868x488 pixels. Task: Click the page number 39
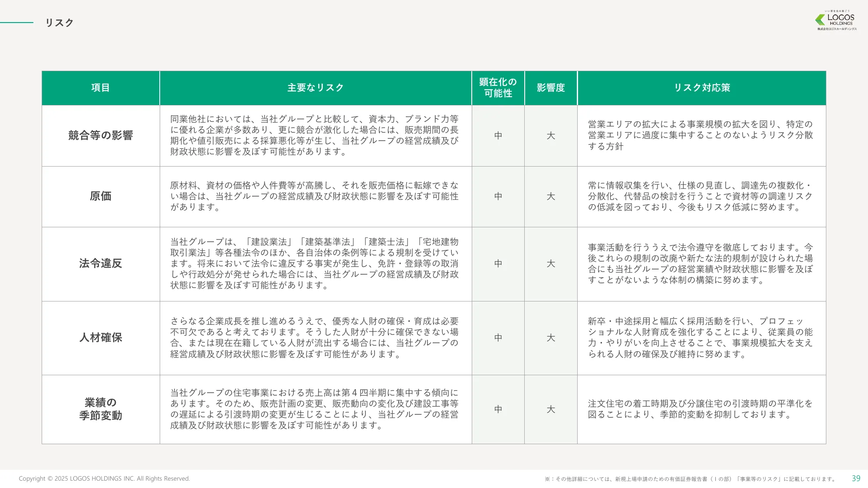click(x=858, y=478)
